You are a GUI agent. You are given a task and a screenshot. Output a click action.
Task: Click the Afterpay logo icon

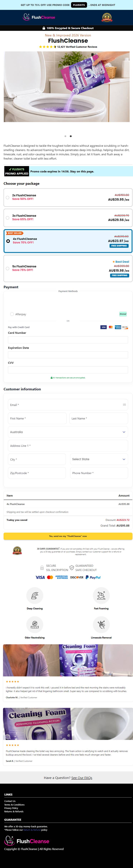[x=123, y=314]
